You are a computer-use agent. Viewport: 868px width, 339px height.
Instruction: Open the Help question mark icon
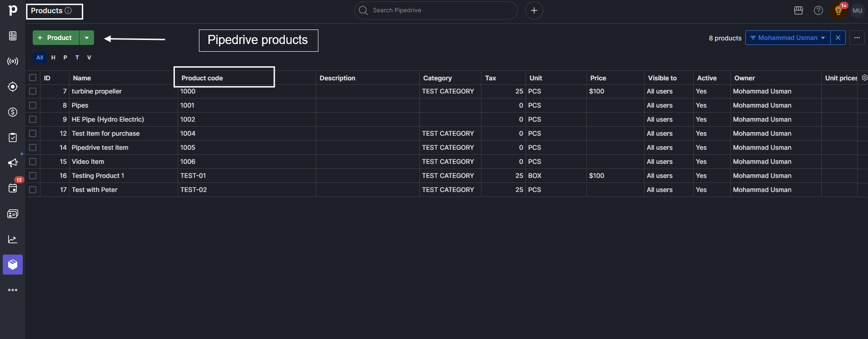(818, 10)
